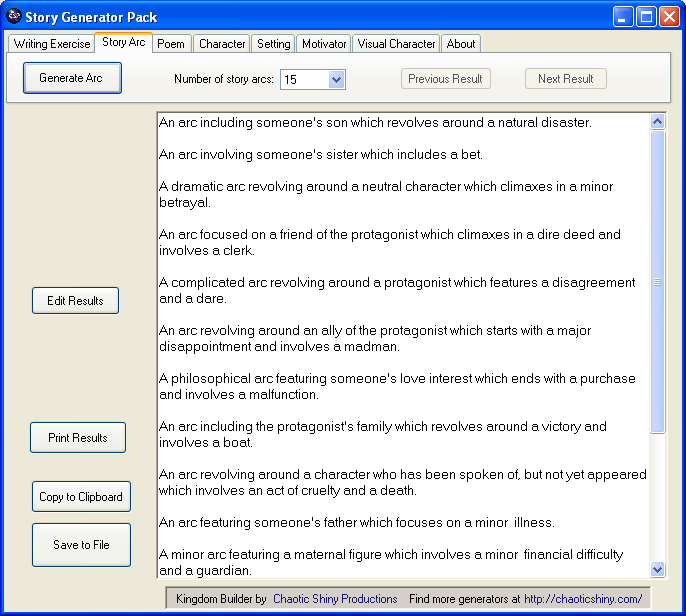Click the Previous Result button
This screenshot has height=616, width=686.
[x=445, y=79]
